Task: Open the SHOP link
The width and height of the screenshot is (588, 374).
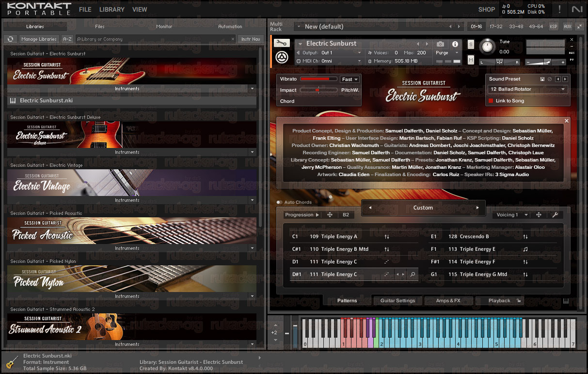Action: pyautogui.click(x=487, y=9)
